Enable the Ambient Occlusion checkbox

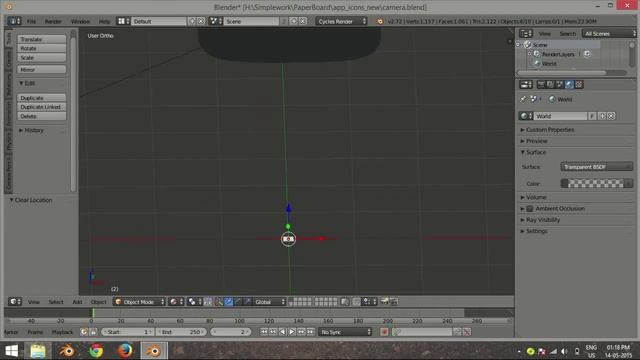530,209
